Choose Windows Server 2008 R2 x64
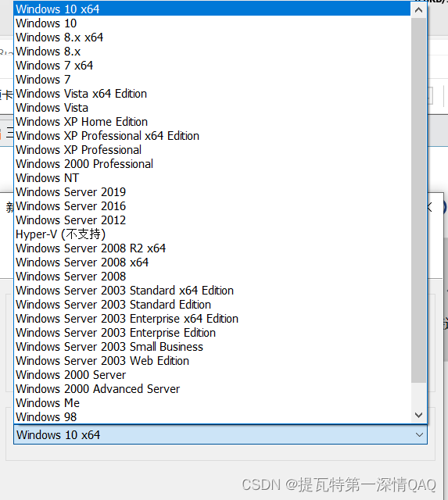Image resolution: width=448 pixels, height=500 pixels. pos(212,248)
